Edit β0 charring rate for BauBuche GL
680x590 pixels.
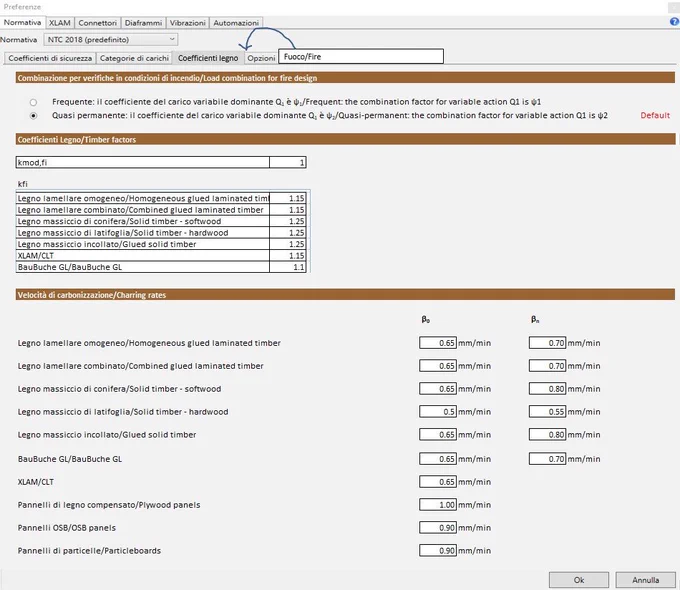pos(438,459)
